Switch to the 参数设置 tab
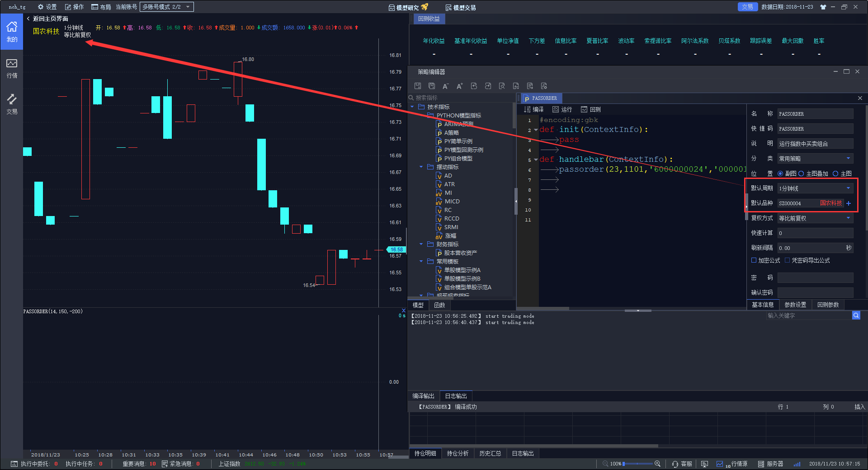Image resolution: width=868 pixels, height=470 pixels. tap(795, 305)
